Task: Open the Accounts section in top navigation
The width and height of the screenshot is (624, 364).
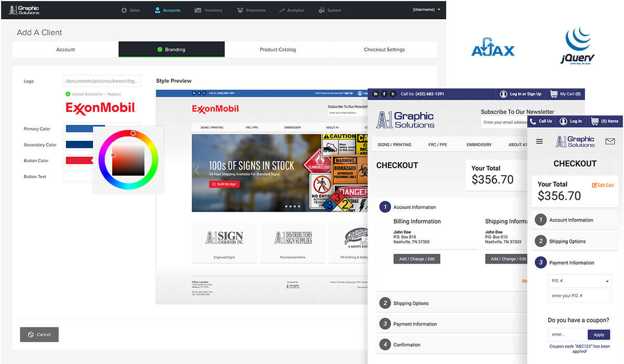Action: pyautogui.click(x=167, y=10)
